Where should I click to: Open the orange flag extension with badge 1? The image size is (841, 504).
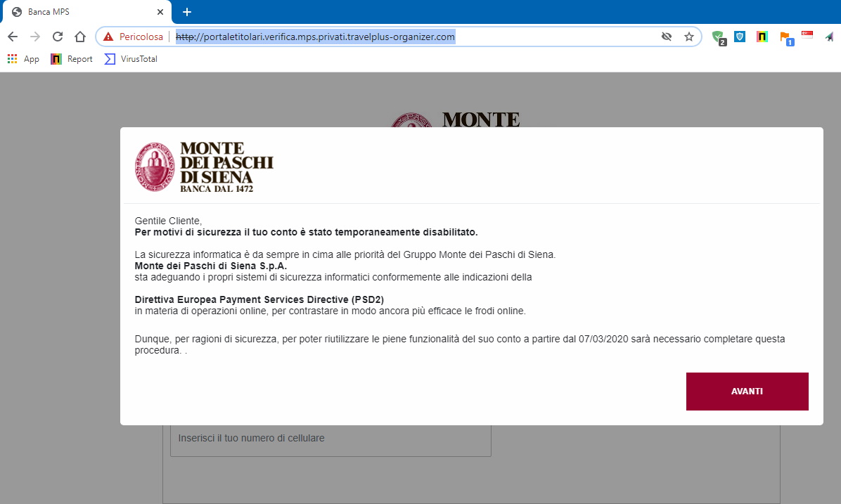click(x=786, y=38)
